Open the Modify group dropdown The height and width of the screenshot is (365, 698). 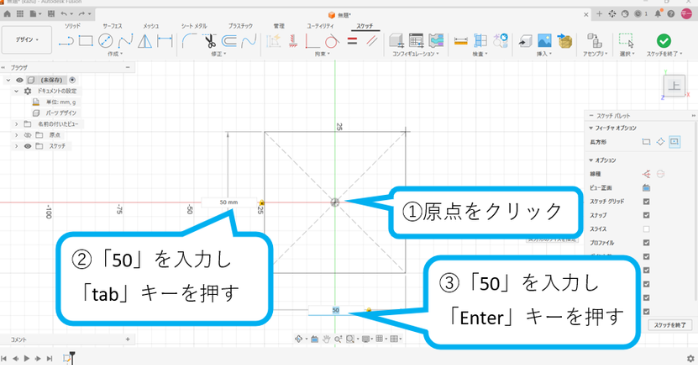pos(219,54)
